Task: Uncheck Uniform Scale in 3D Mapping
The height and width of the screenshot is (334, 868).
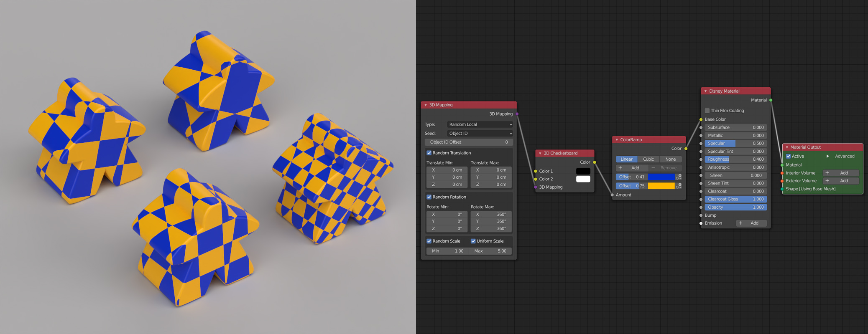Action: point(473,241)
